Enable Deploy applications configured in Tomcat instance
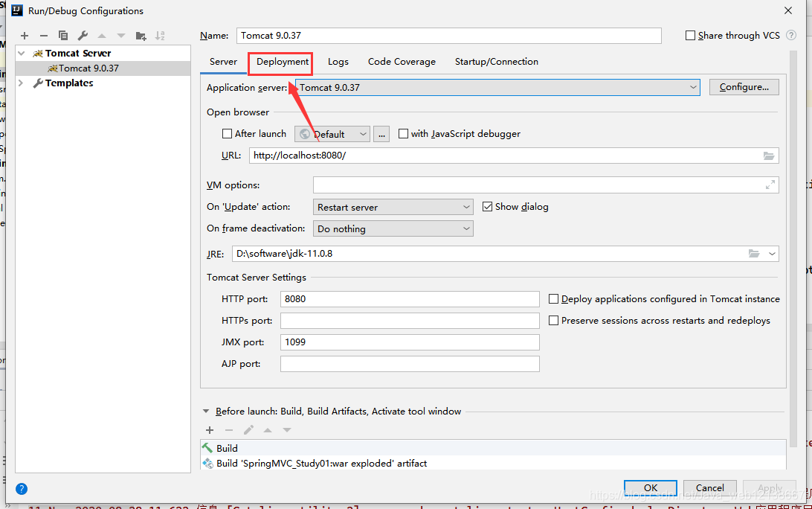Screen dimensions: 812x509 (553, 299)
